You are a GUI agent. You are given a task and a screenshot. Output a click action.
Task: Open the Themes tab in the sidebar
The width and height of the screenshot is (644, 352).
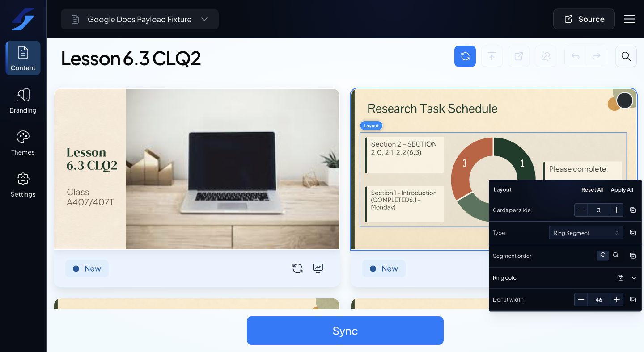(23, 143)
